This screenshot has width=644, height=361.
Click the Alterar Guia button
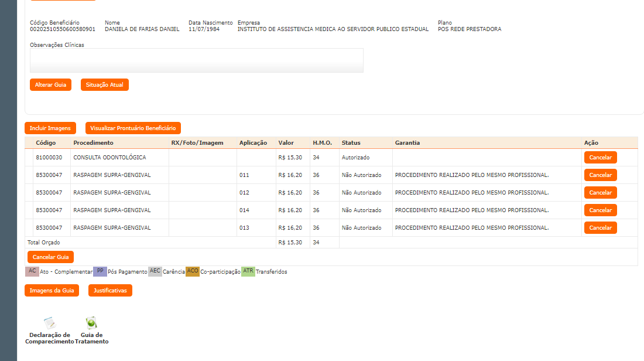point(50,85)
